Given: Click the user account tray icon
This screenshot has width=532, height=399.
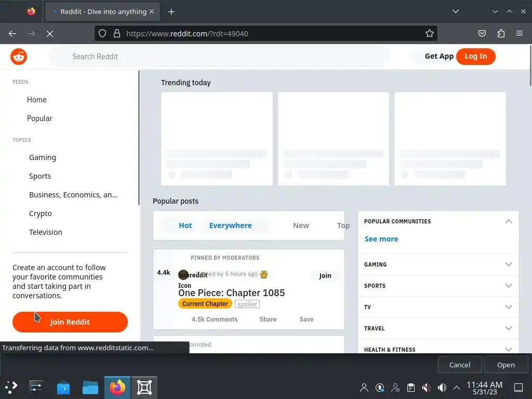Looking at the screenshot, I should click(364, 388).
